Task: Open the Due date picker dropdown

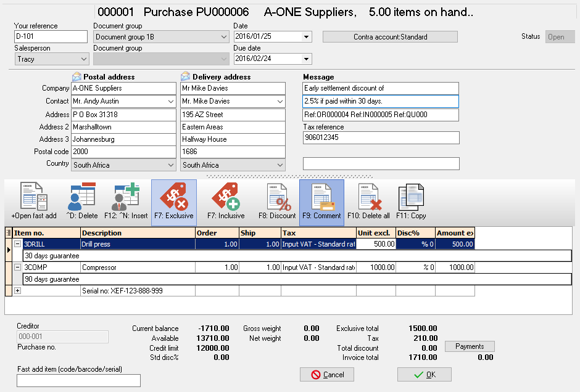Action: coord(306,59)
